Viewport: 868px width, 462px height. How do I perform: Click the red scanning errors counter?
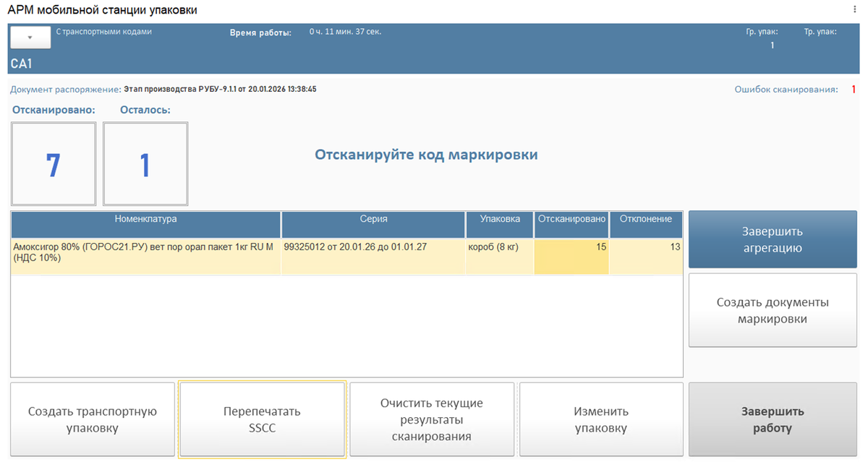tap(853, 90)
